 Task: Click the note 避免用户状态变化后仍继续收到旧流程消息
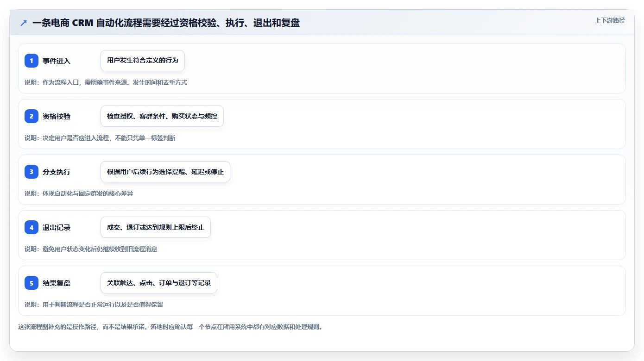coord(91,249)
